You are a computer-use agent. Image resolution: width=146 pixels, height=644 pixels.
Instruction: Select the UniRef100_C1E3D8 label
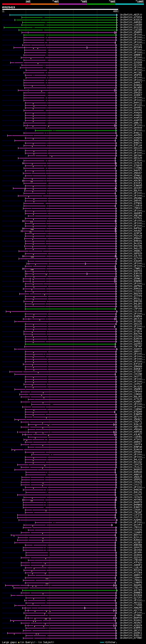pyautogui.click(x=131, y=30)
